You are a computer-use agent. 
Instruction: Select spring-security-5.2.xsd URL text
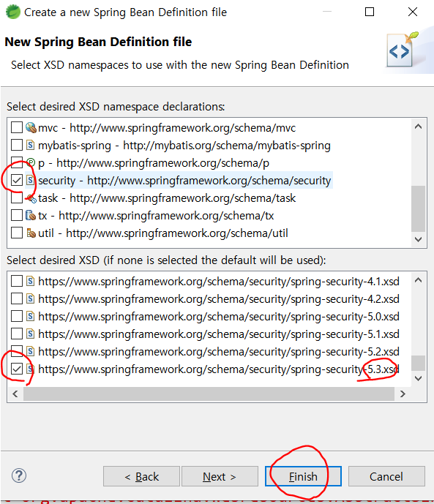(x=219, y=352)
